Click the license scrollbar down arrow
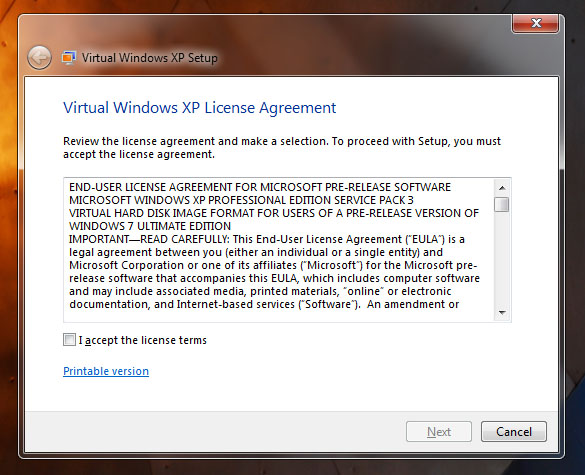Image resolution: width=585 pixels, height=475 pixels. point(502,313)
